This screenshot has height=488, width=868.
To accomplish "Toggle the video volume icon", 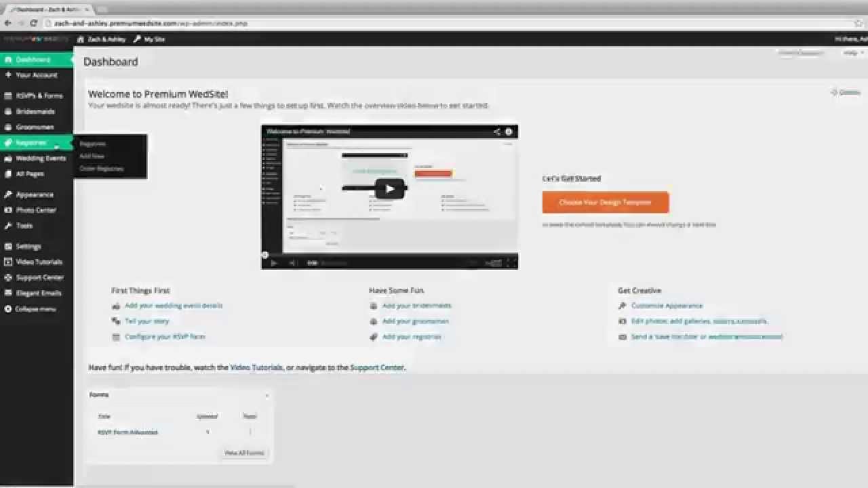I will 292,263.
